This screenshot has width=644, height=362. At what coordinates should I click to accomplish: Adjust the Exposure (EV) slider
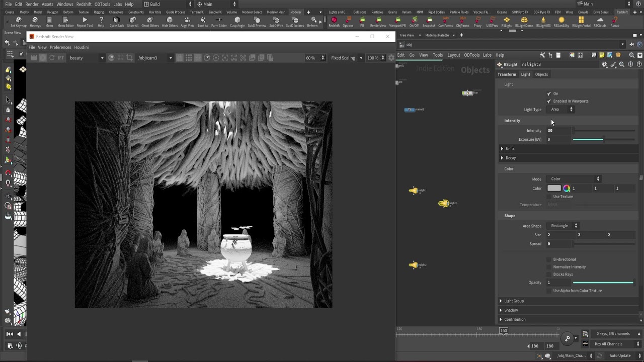pyautogui.click(x=603, y=139)
